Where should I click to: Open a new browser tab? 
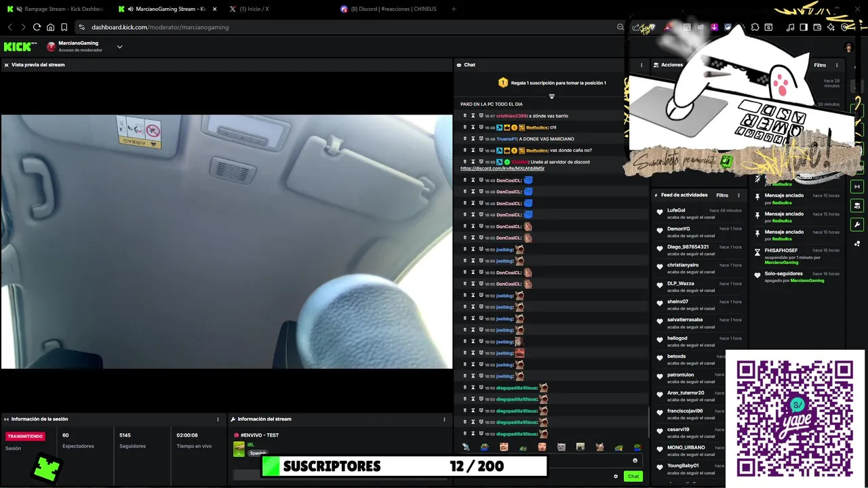click(x=454, y=9)
